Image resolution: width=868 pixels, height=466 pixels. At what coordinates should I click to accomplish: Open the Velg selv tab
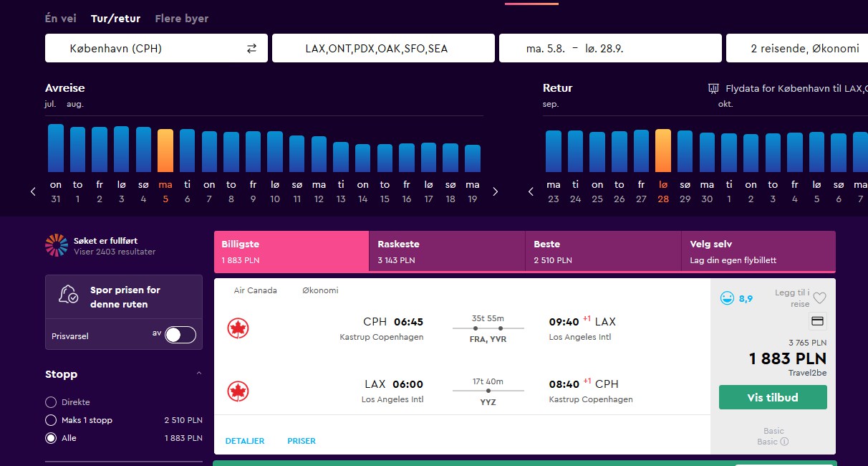[758, 252]
